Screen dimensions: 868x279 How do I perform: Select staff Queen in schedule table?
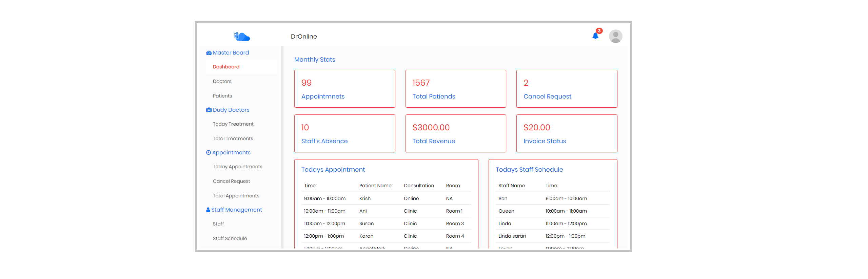[x=506, y=211]
